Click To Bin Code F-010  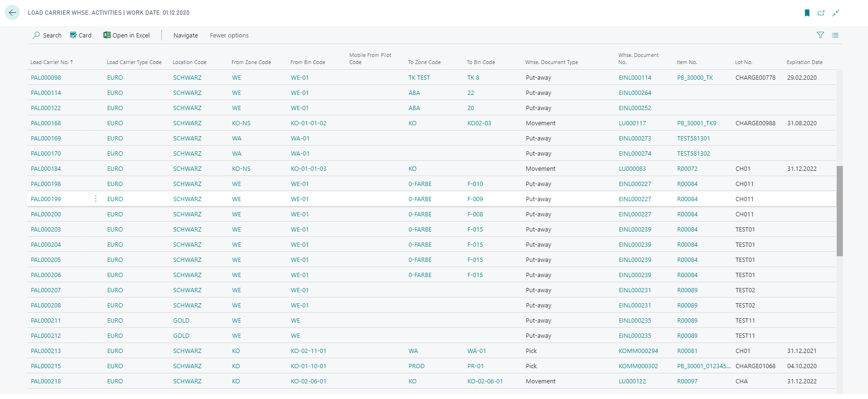475,184
